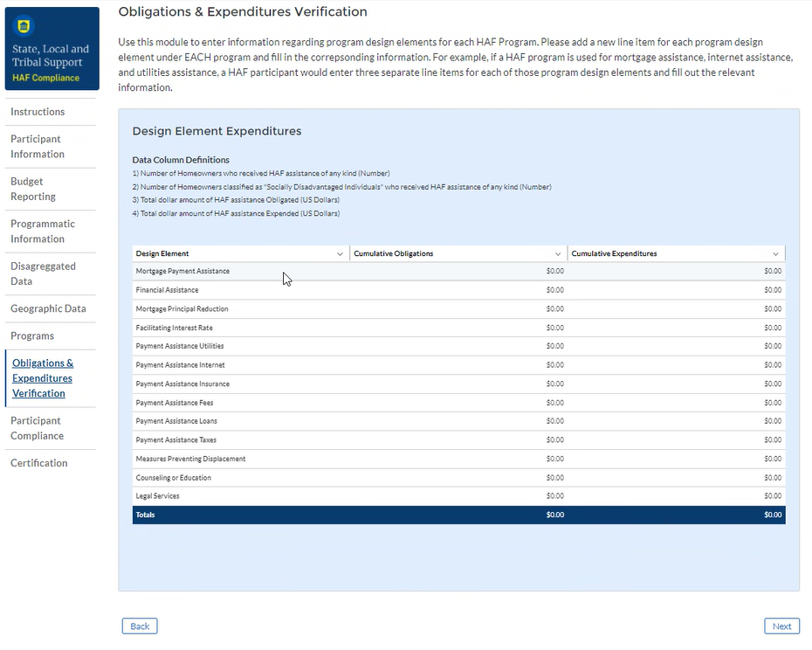Image resolution: width=812 pixels, height=650 pixels.
Task: Open Cumulative Expenditures column menu chevron
Action: pyautogui.click(x=775, y=254)
